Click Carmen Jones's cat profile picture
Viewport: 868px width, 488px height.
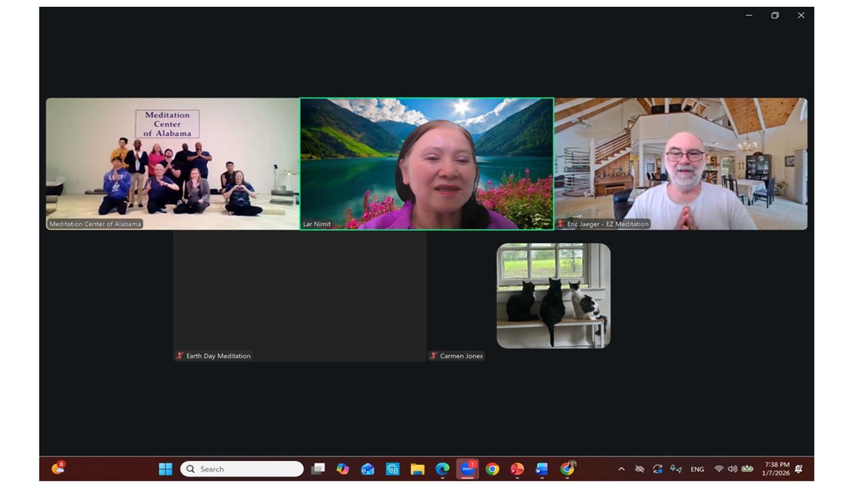tap(553, 296)
